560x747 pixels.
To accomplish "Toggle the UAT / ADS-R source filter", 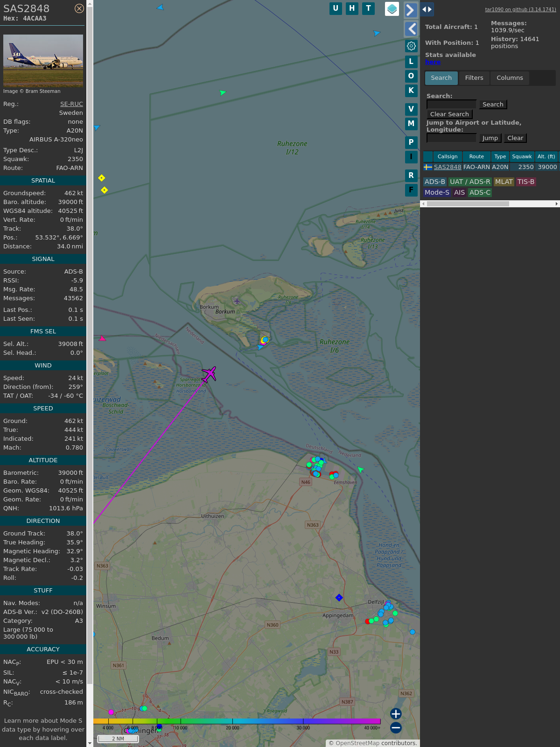I will (x=470, y=182).
